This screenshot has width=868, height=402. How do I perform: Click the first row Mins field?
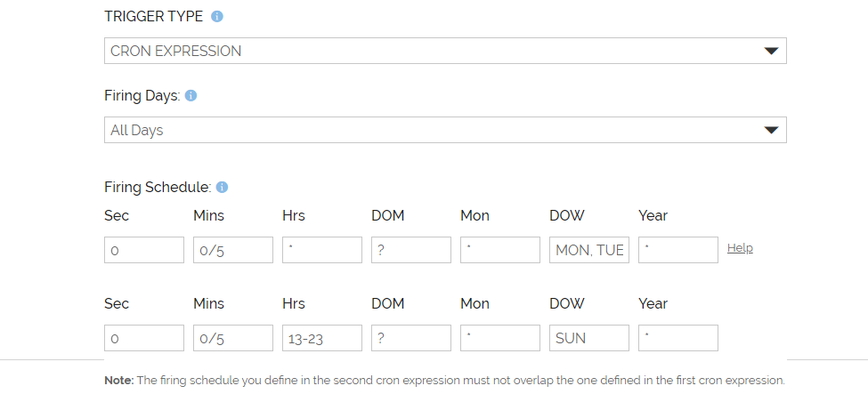[233, 250]
